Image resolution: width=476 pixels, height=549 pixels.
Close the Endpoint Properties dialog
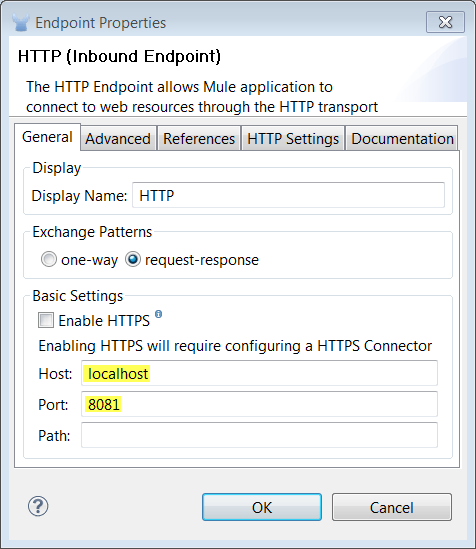coord(445,22)
